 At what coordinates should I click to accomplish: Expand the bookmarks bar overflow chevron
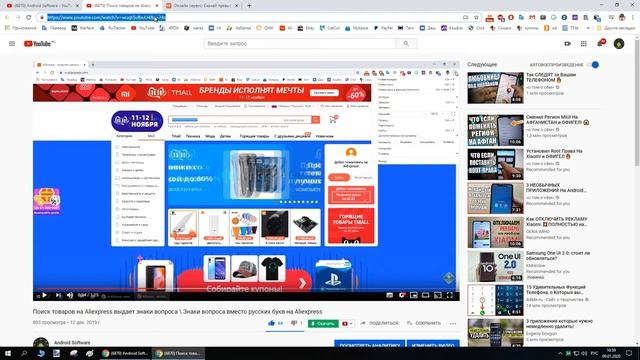click(x=588, y=28)
